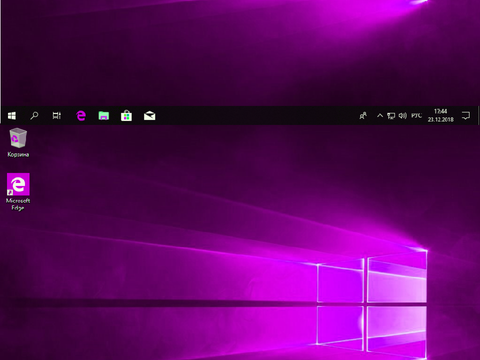Launch Edge from the taskbar

(x=81, y=116)
